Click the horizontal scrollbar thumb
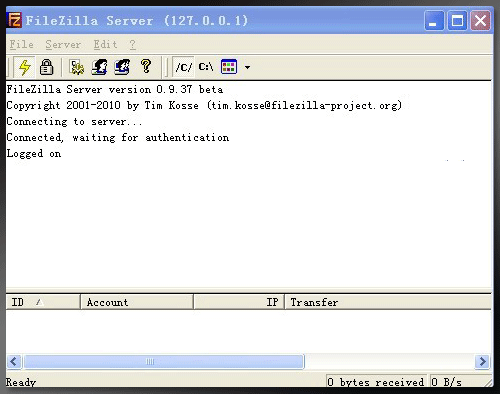 (x=164, y=362)
